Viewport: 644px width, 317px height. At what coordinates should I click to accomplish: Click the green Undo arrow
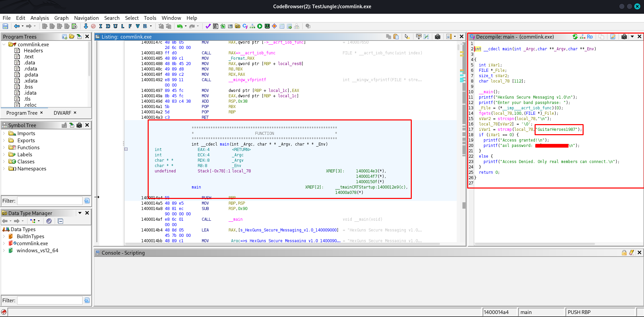(x=180, y=26)
